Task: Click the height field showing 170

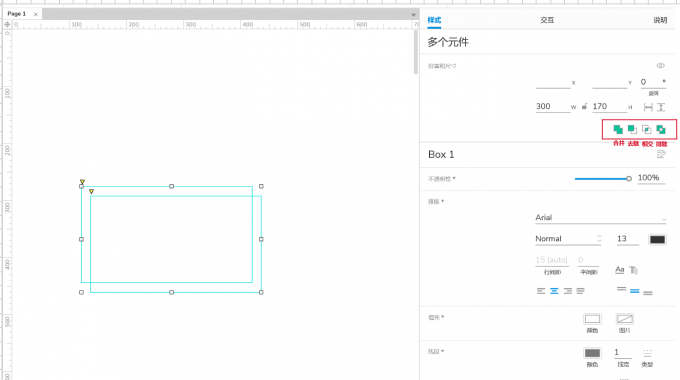Action: [609, 107]
